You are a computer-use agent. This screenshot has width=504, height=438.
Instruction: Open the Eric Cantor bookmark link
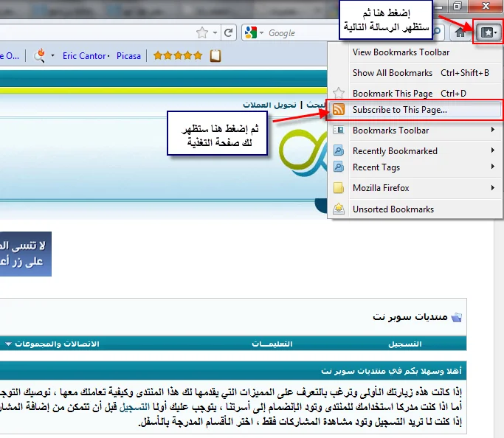[x=84, y=56]
